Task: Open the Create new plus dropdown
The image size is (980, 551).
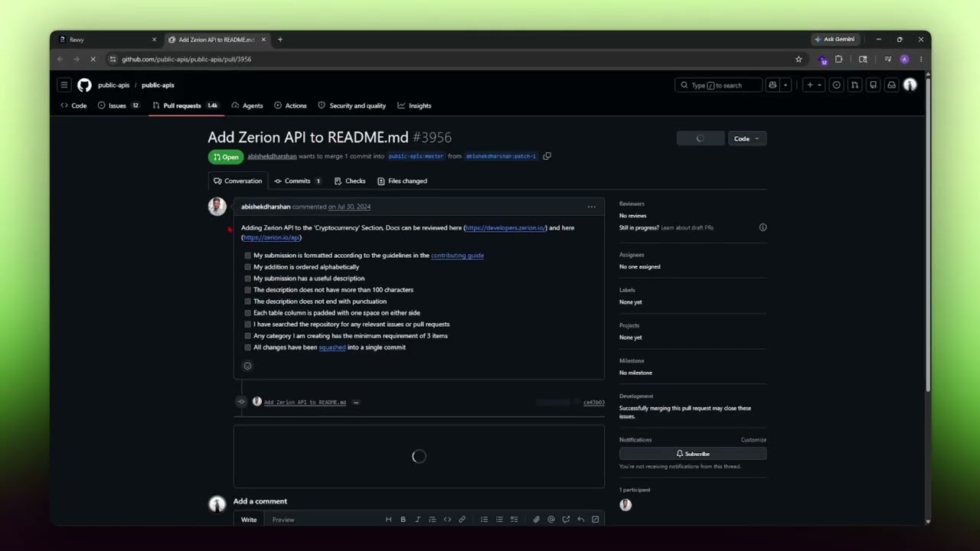Action: pos(814,85)
